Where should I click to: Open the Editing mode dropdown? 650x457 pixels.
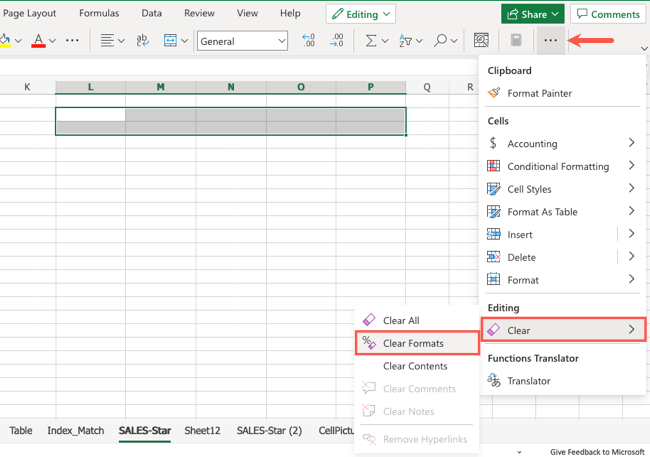click(x=360, y=14)
